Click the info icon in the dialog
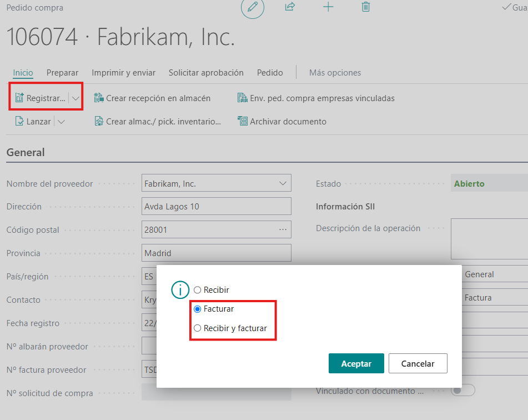Viewport: 528px width, 420px height. coord(180,290)
